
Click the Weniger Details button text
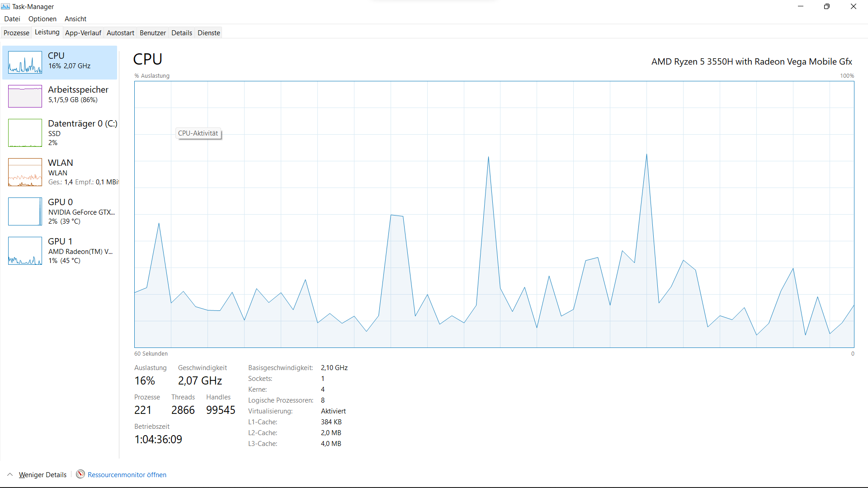click(x=42, y=474)
